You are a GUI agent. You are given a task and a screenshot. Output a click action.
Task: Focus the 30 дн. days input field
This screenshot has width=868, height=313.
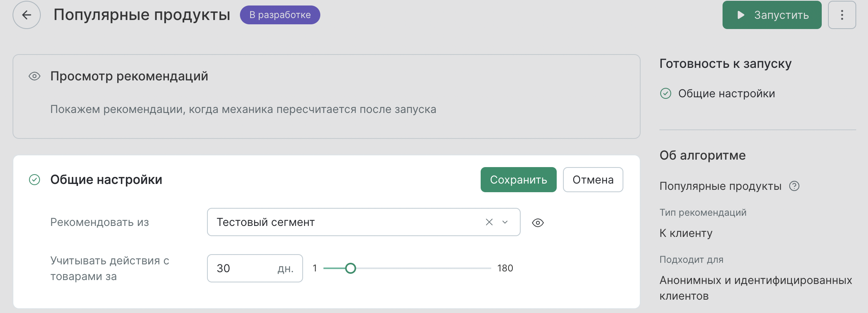click(255, 268)
